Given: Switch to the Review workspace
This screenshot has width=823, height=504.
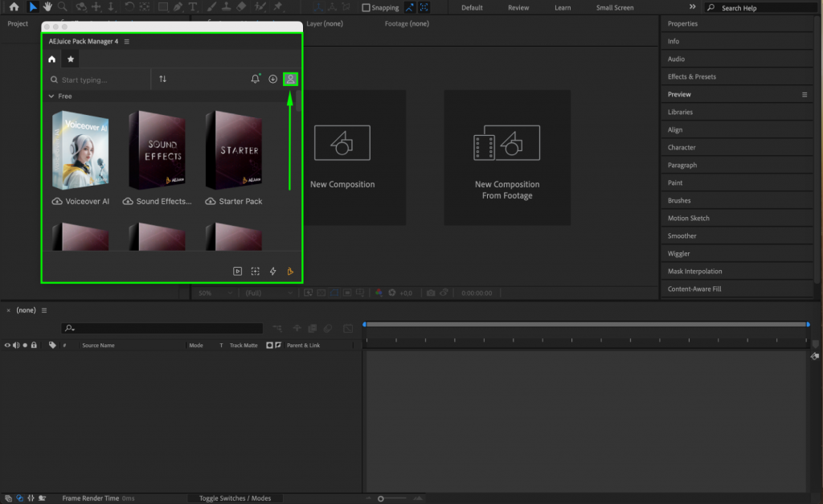Looking at the screenshot, I should tap(518, 7).
